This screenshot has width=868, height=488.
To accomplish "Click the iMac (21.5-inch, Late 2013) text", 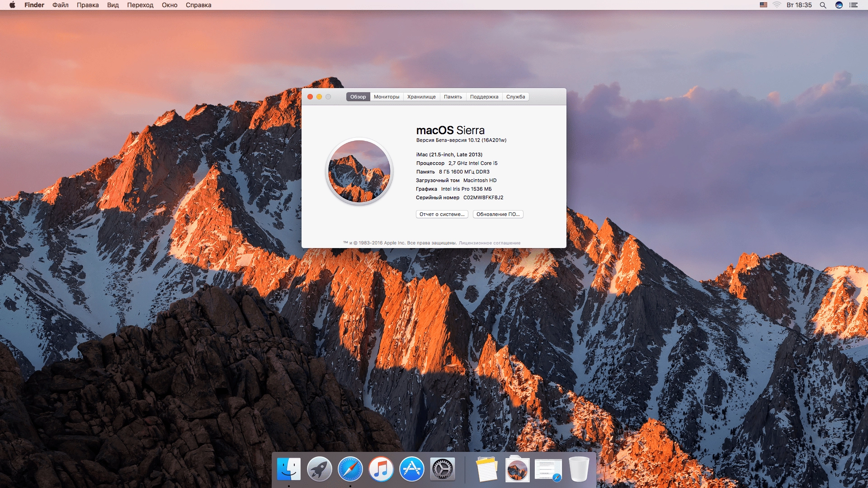I will [x=449, y=155].
